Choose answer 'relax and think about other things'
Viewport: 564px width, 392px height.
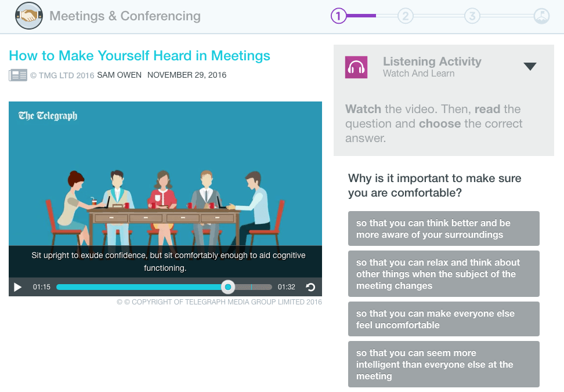443,274
